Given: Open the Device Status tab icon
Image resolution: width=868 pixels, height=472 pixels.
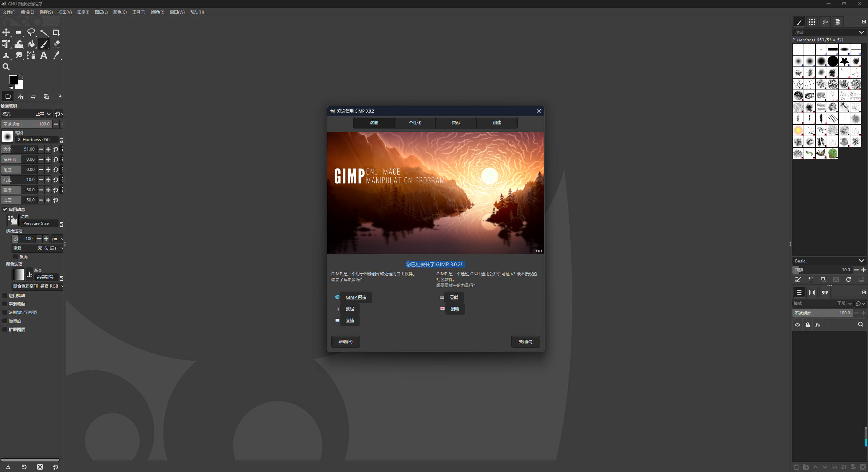Looking at the screenshot, I should [x=21, y=97].
